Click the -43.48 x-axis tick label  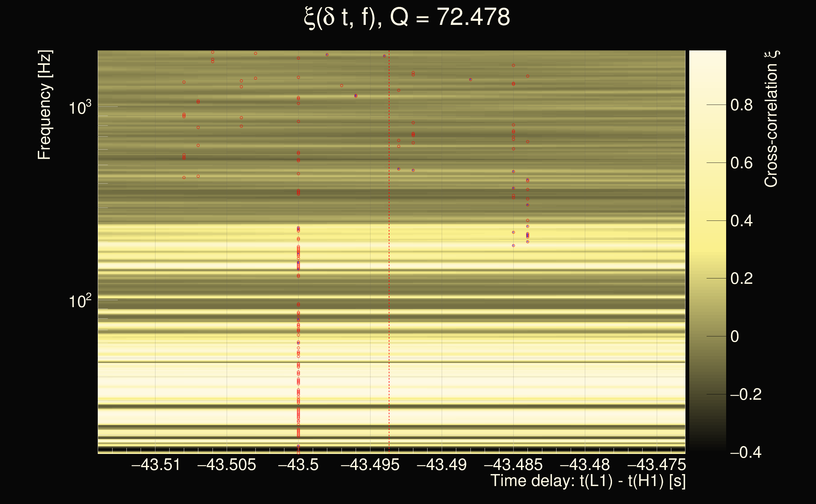585,465
